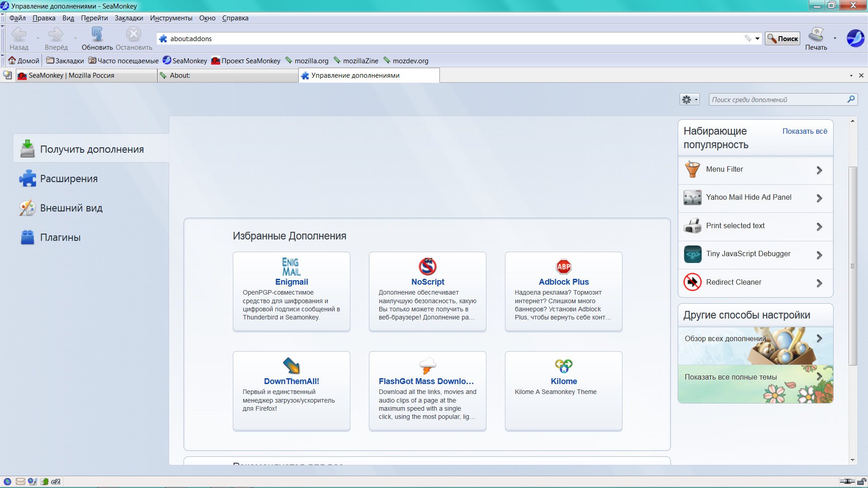Click the Поиск search button
The image size is (868, 488).
pos(782,39)
